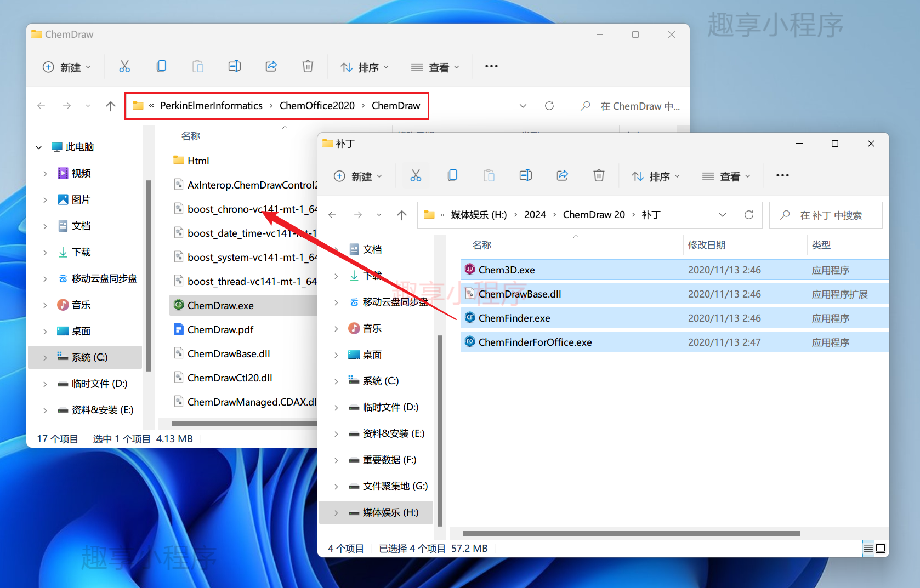Click Cut icon in ChemDraw window toolbar

pyautogui.click(x=124, y=67)
